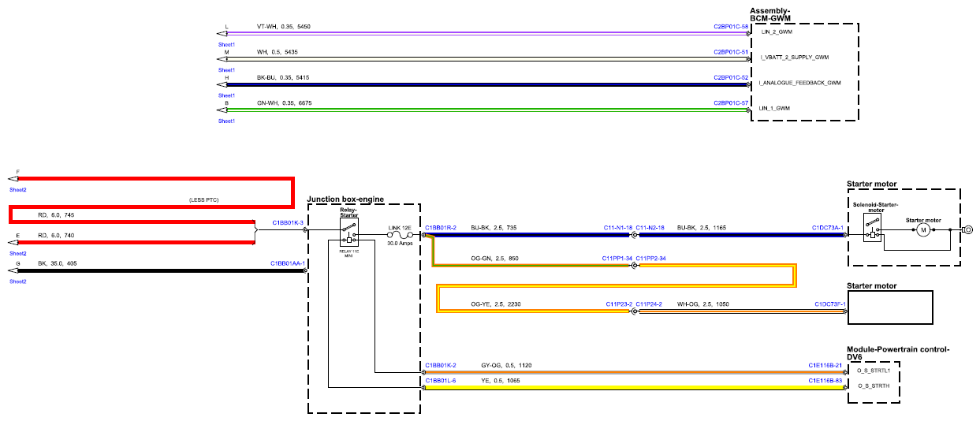Select wire label YE, 0.5, 1065
Image resolution: width=980 pixels, height=421 pixels.
tap(500, 381)
